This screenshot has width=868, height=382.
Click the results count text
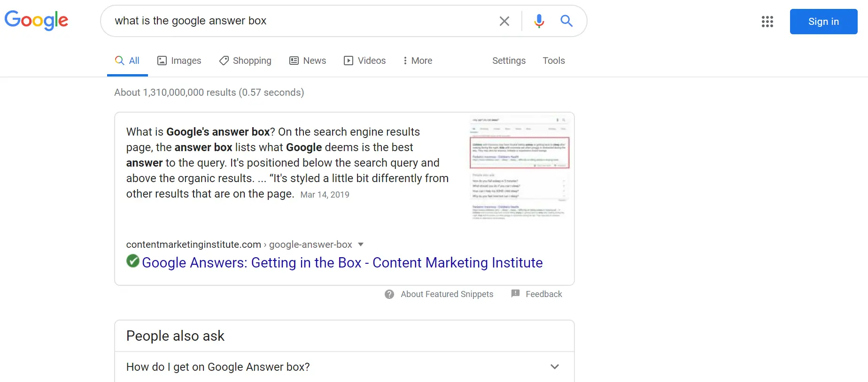click(x=209, y=92)
